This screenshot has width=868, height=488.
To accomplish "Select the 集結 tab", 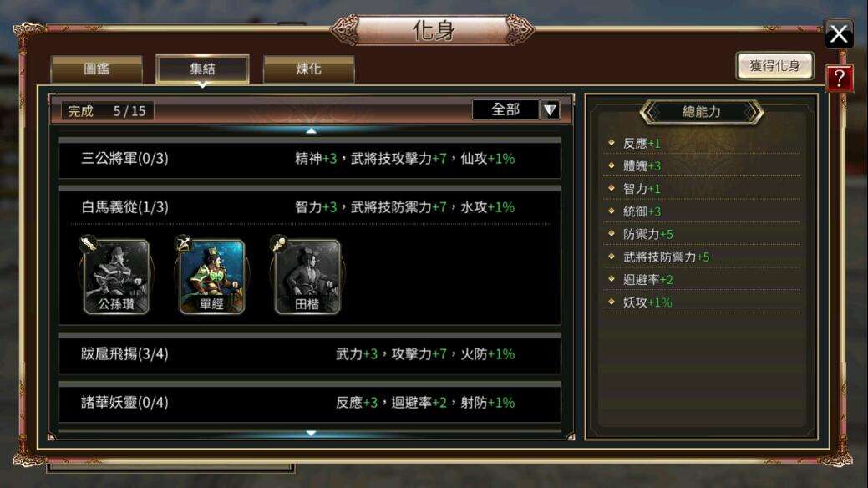I will click(x=203, y=69).
